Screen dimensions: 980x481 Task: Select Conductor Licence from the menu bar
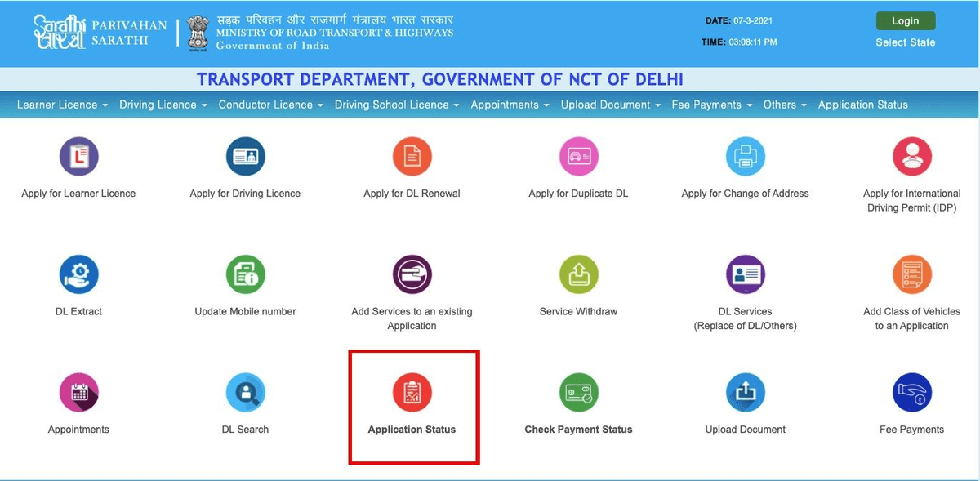click(270, 105)
